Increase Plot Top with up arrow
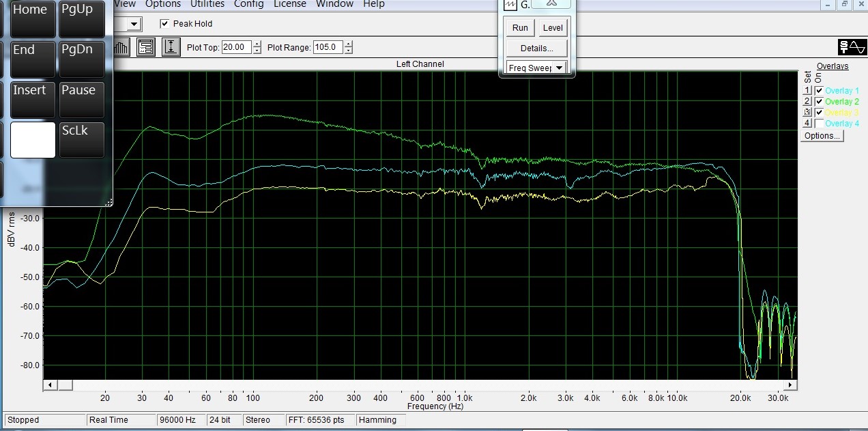868x431 pixels. [257, 44]
